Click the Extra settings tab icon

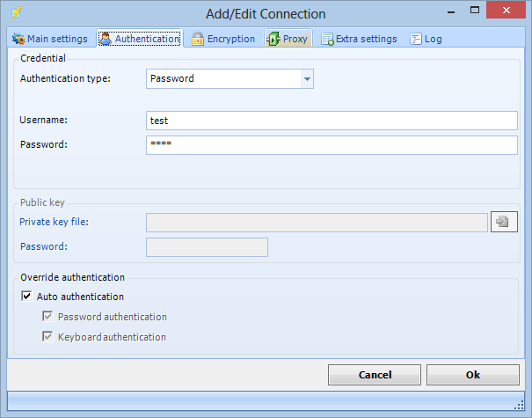[328, 39]
